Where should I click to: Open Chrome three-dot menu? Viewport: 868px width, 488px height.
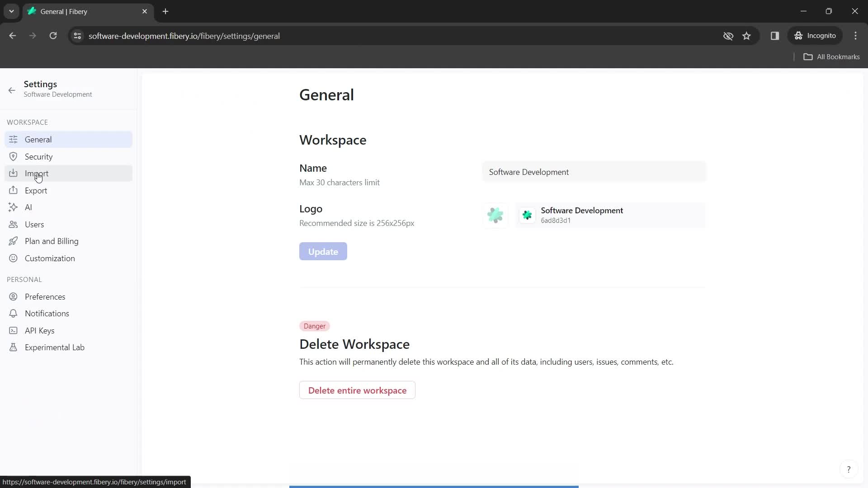click(855, 36)
